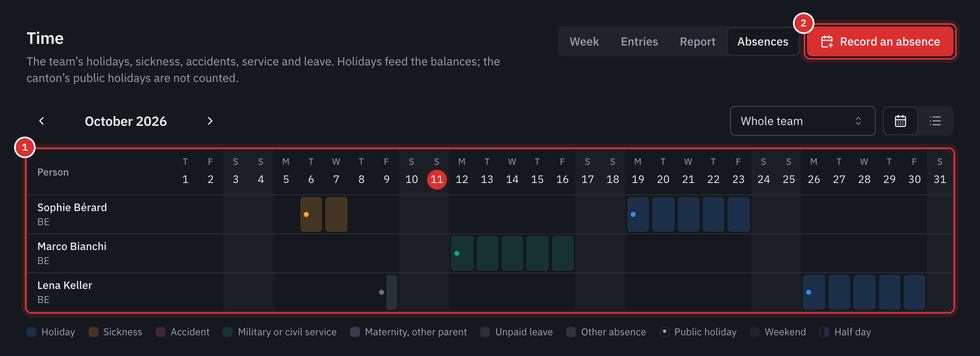This screenshot has width=980, height=356.
Task: Click Marco Bianchi's service block on October 14
Action: point(512,253)
